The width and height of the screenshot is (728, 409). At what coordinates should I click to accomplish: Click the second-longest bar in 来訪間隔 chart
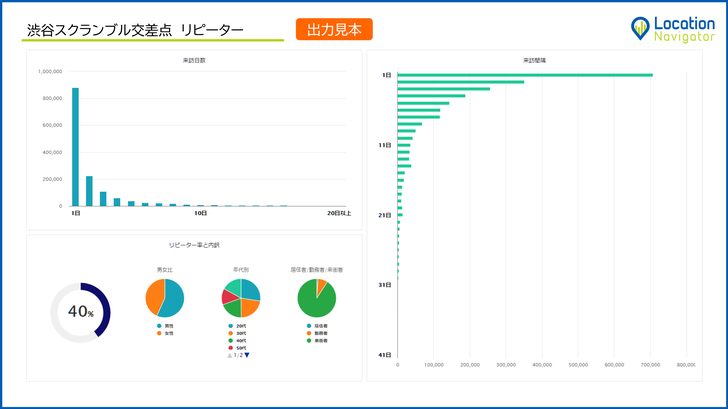click(x=461, y=82)
